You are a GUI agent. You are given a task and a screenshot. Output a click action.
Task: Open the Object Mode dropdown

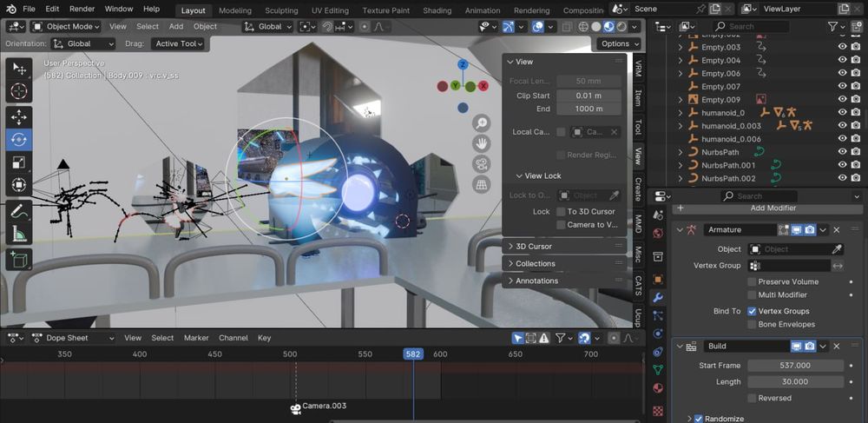68,26
